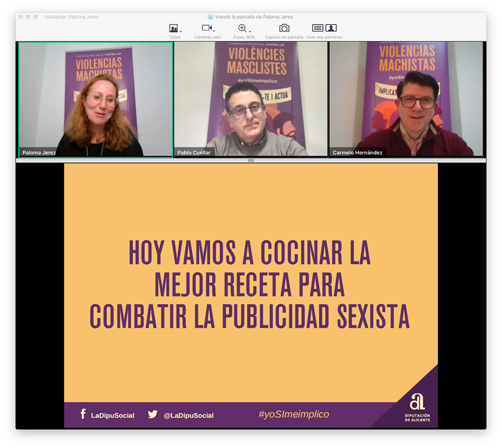Select Carmelo Hernández's video tile
Image resolution: width=502 pixels, height=448 pixels.
tap(406, 99)
